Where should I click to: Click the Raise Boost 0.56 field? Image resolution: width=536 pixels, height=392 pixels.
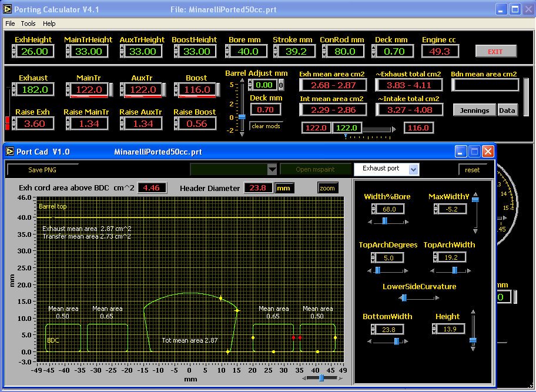(197, 124)
